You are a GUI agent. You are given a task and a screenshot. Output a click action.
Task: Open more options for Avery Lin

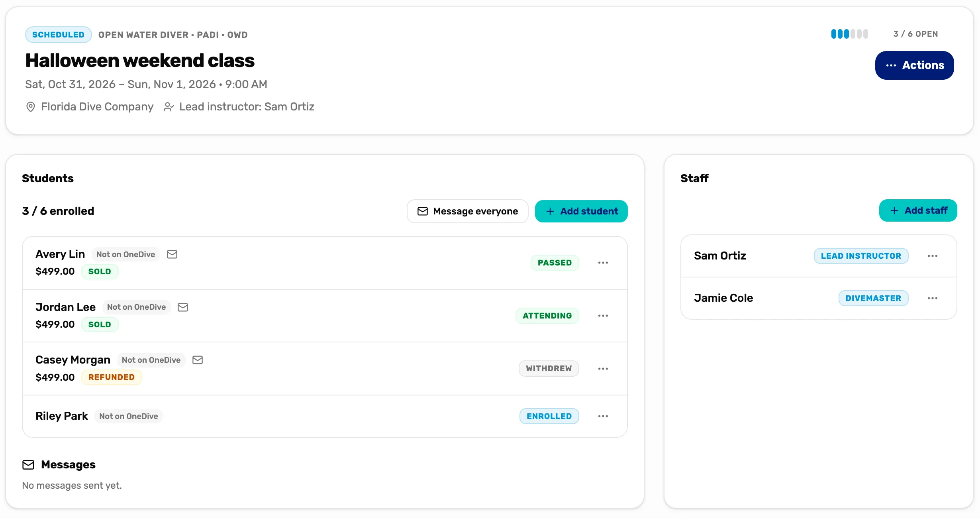click(x=603, y=263)
